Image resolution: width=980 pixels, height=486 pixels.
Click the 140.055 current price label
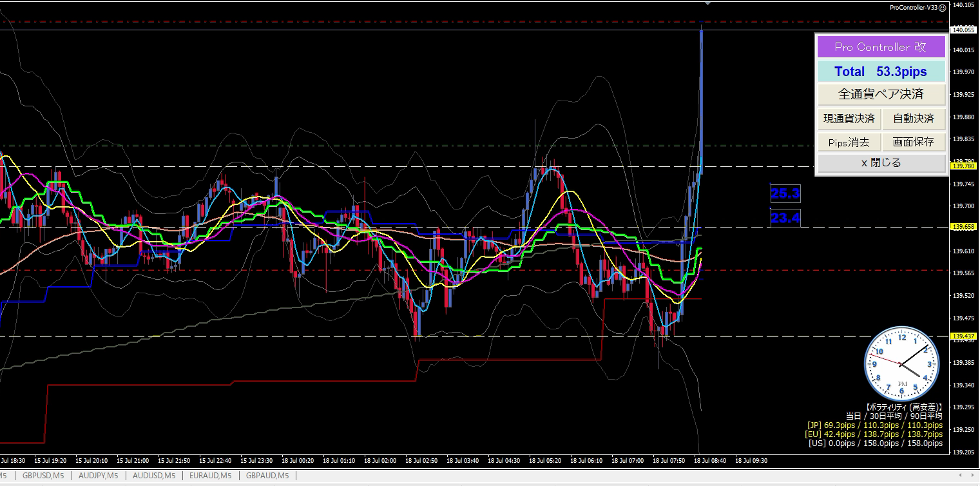point(963,30)
